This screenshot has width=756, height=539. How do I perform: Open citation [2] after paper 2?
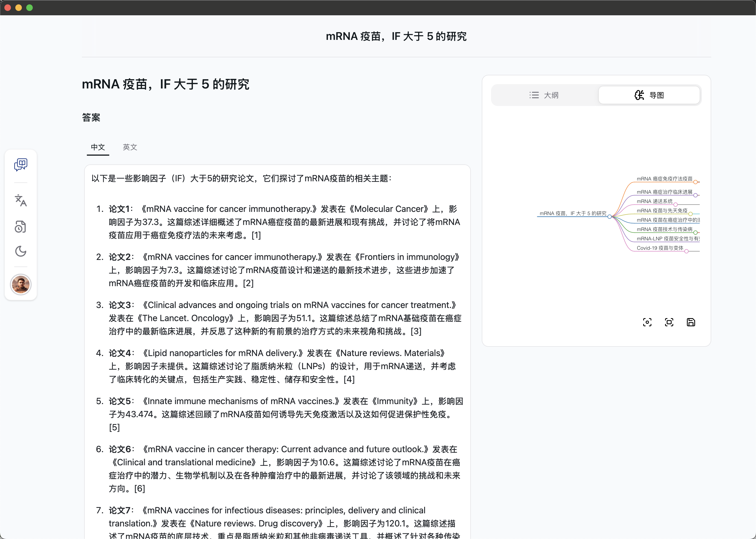tap(248, 283)
